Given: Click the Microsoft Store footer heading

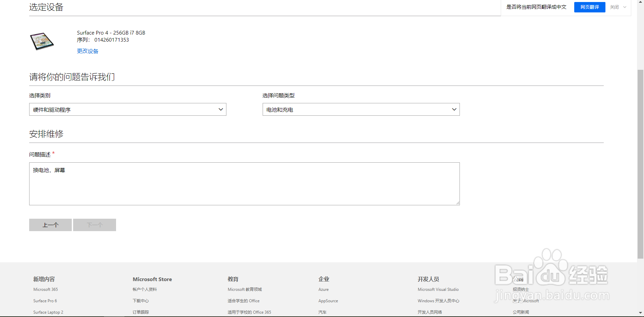Looking at the screenshot, I should 152,279.
